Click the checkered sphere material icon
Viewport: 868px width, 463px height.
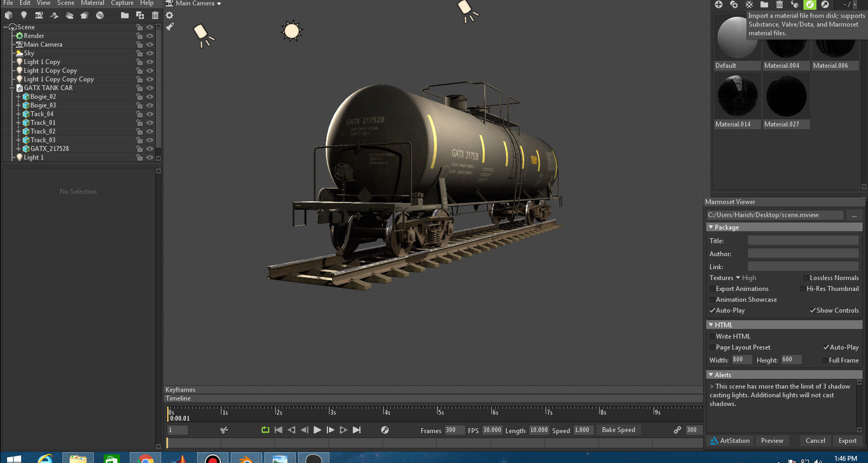[749, 4]
